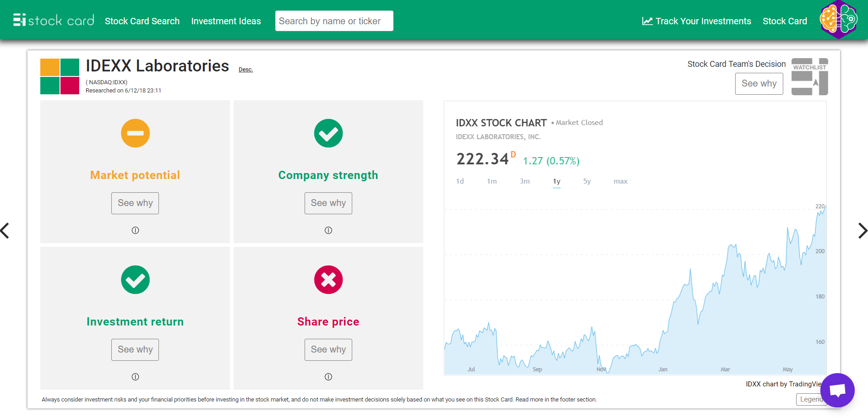Click Researched on 6/12/18 23:11 text
This screenshot has width=868, height=418.
click(123, 91)
